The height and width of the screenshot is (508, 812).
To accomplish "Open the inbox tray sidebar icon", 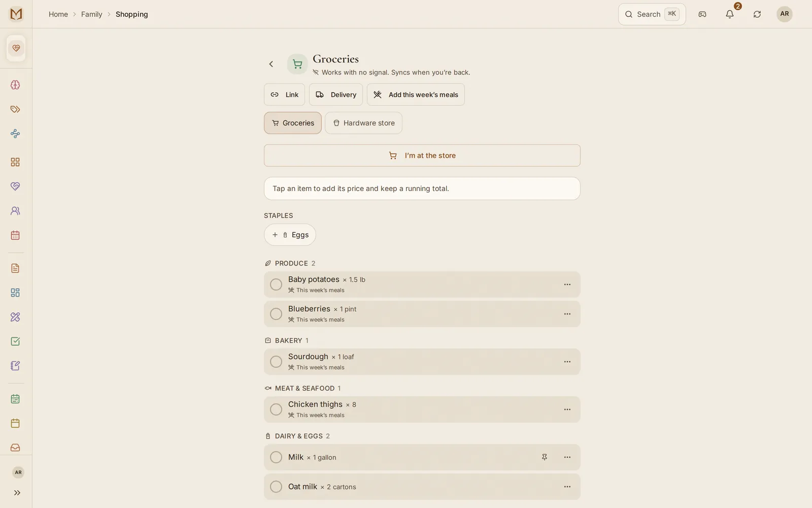I will pos(15,448).
